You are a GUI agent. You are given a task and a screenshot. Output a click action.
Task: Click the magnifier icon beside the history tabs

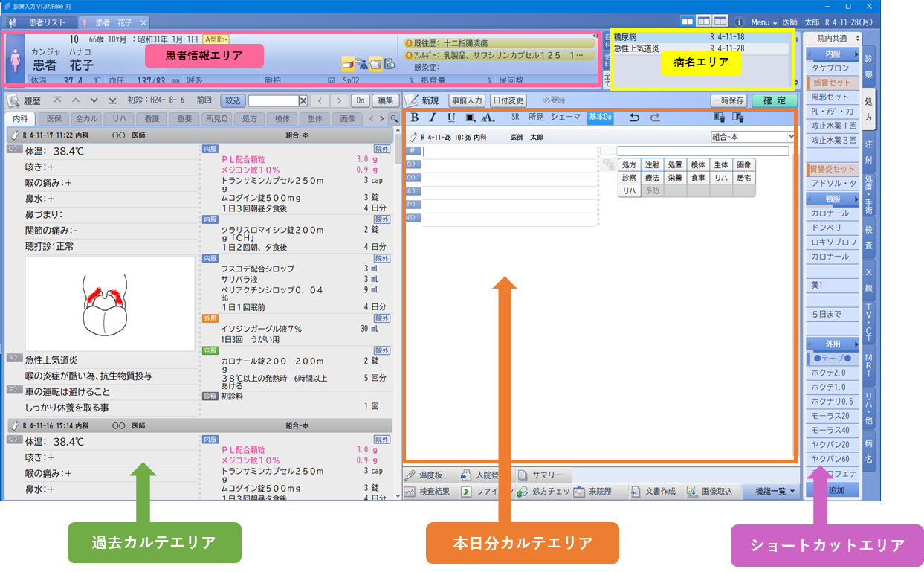[x=393, y=118]
